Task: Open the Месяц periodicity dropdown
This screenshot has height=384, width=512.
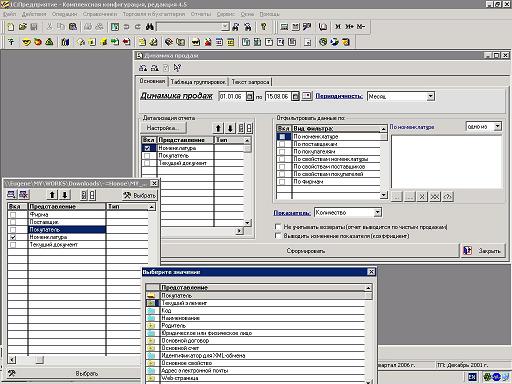Action: click(430, 96)
